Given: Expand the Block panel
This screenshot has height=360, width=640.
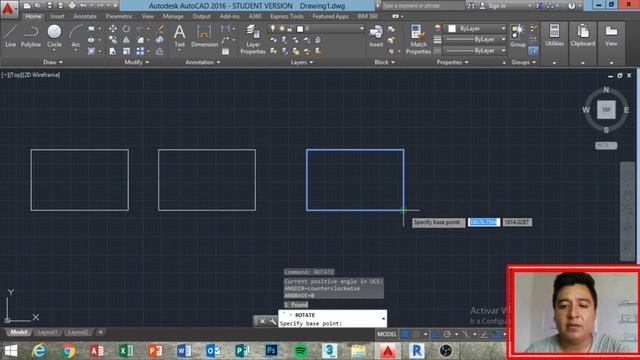Looking at the screenshot, I should point(384,62).
